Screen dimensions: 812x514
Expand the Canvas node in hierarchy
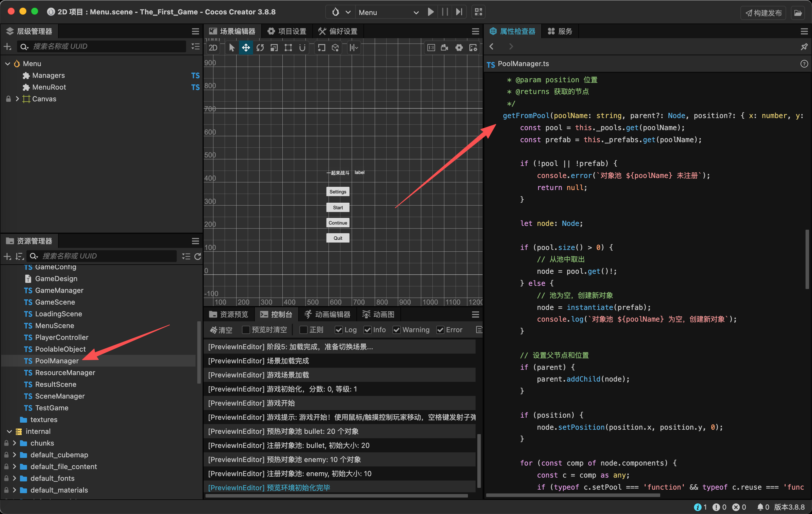pyautogui.click(x=17, y=99)
